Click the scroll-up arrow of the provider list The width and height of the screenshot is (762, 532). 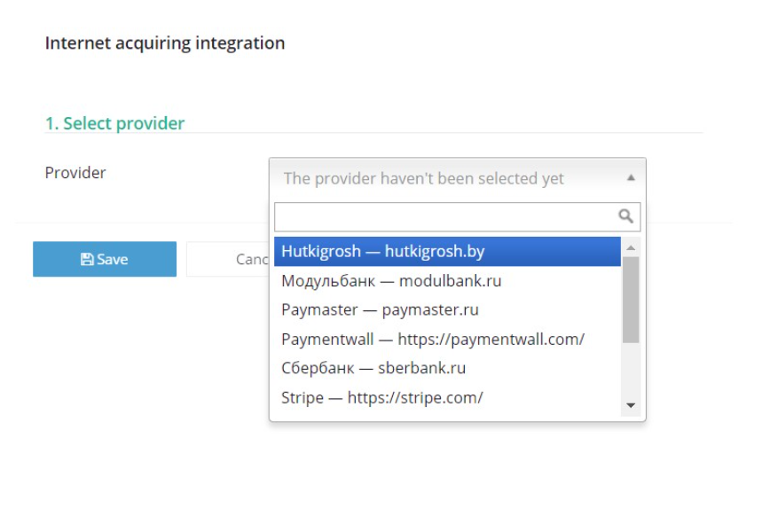(631, 247)
